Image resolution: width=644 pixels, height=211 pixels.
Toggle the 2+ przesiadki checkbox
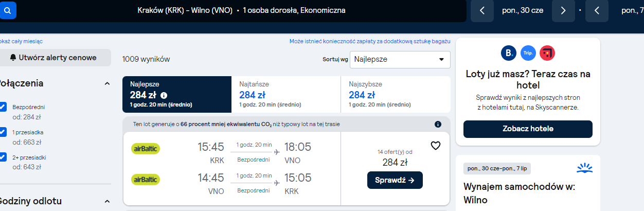coord(3,157)
